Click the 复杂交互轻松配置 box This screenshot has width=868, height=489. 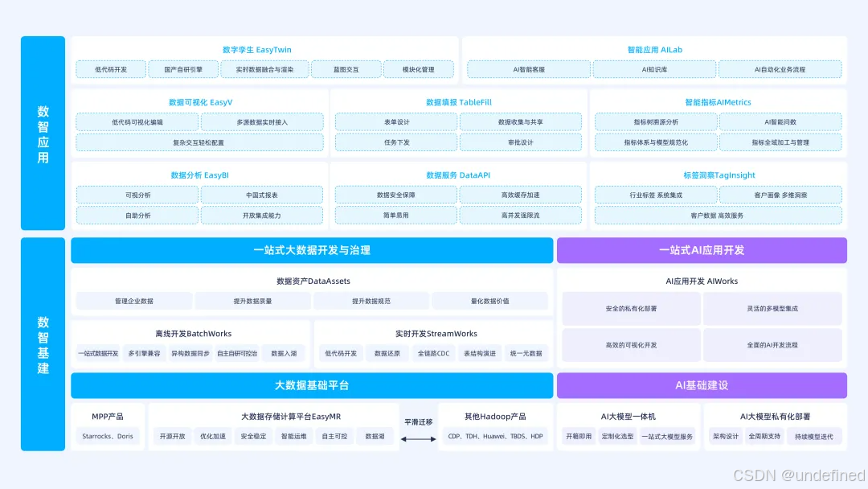tap(199, 142)
